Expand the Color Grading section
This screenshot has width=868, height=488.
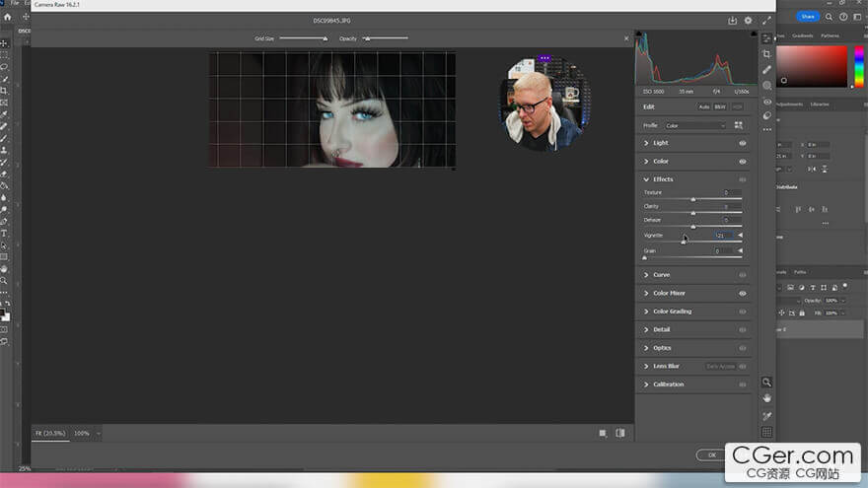[x=671, y=312]
